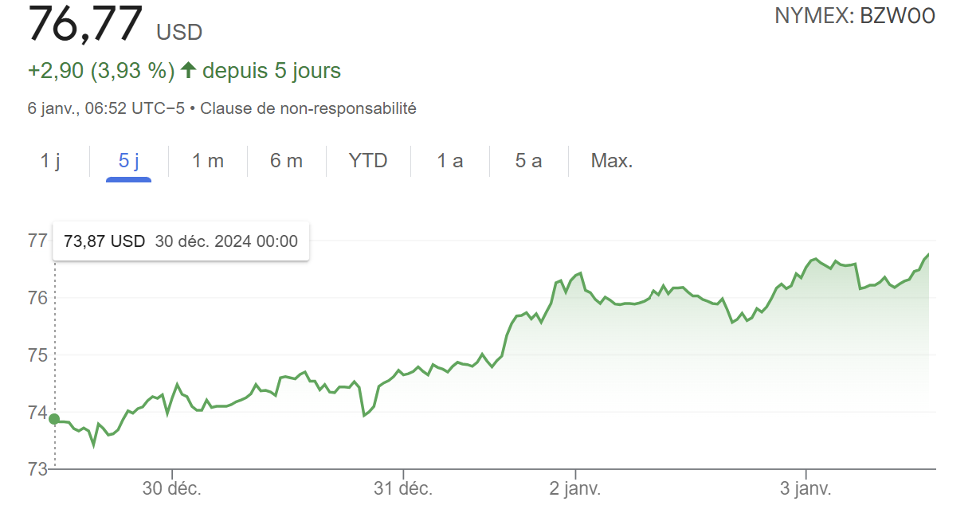The width and height of the screenshot is (980, 517).
Task: Select the Max. range tab
Action: coord(612,161)
